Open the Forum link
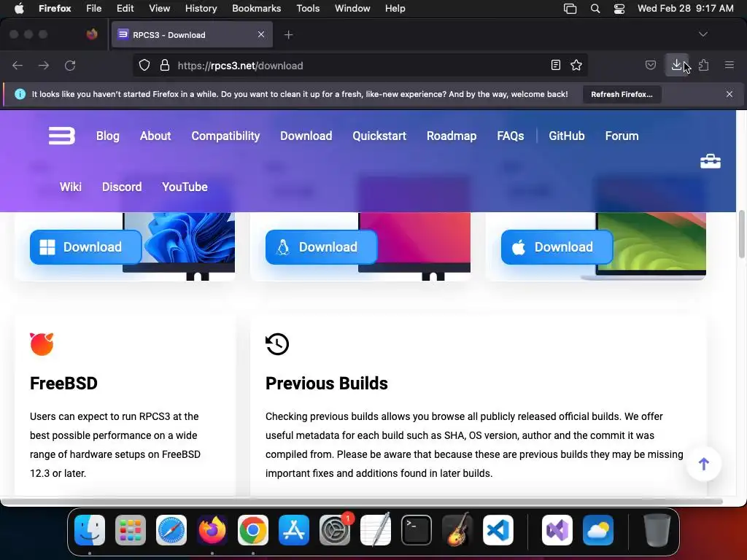Viewport: 747px width, 560px height. (622, 136)
